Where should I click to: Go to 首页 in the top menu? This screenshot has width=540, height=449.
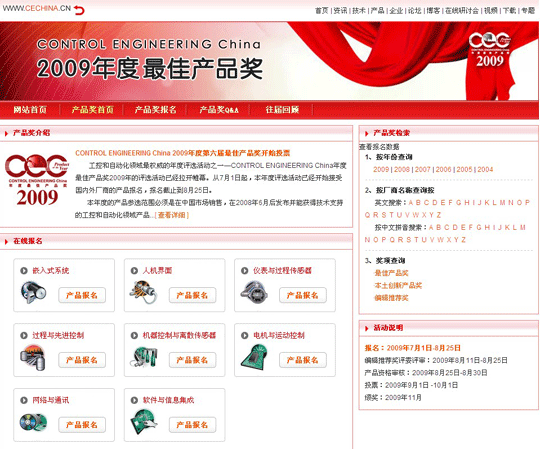click(322, 11)
